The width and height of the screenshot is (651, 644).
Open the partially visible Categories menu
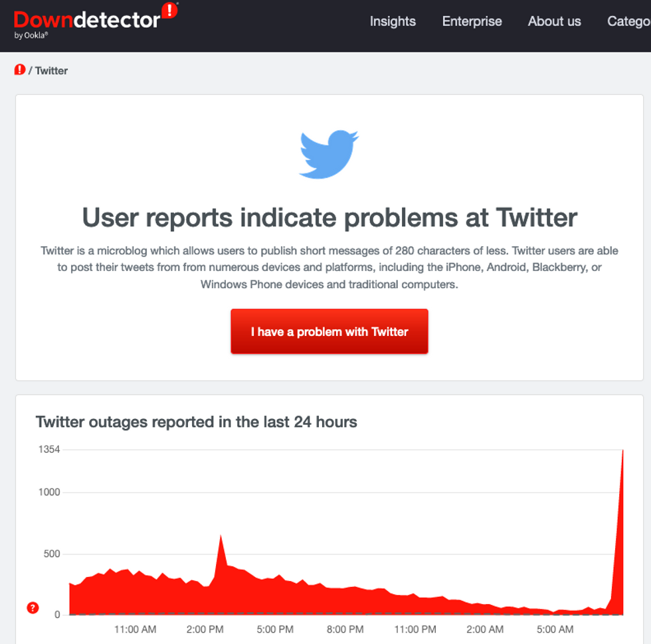628,21
